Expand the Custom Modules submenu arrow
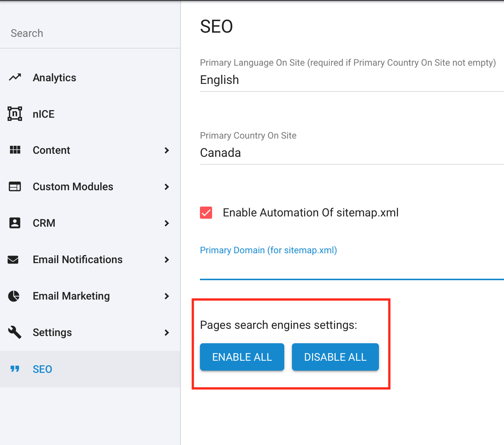This screenshot has width=504, height=445. 166,187
